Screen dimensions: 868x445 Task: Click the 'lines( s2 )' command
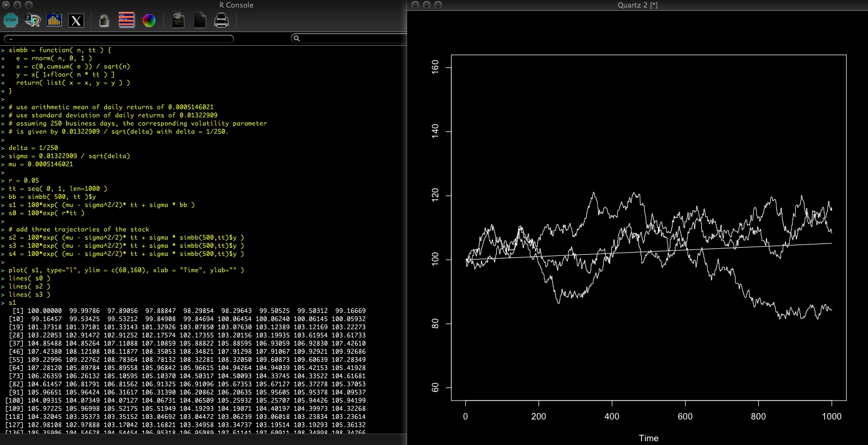(29, 286)
